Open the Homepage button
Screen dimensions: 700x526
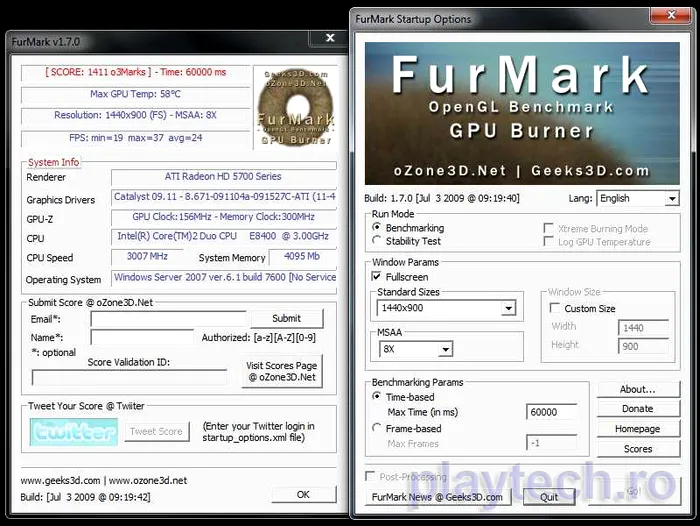click(638, 429)
